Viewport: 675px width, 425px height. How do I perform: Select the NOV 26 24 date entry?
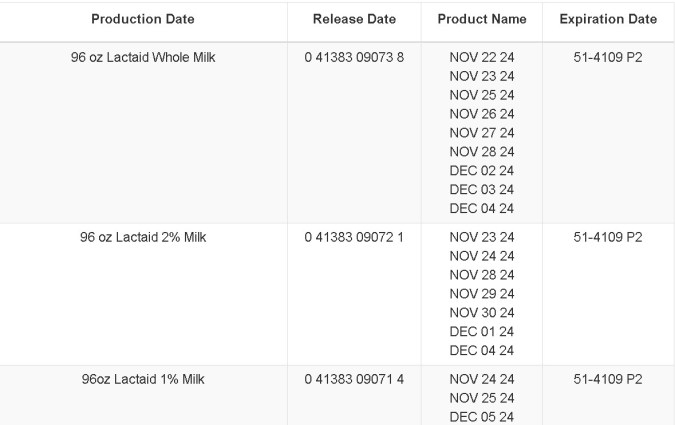(482, 114)
